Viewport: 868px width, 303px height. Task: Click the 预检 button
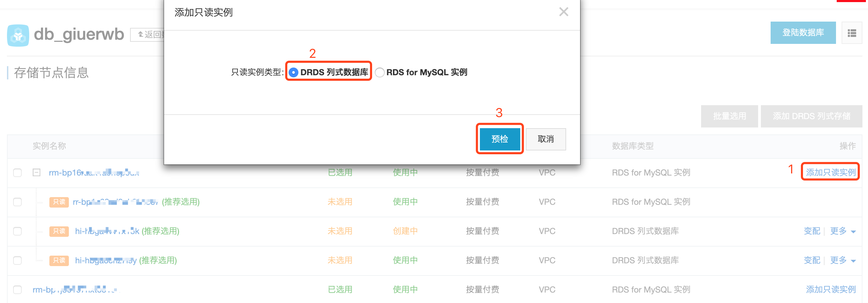click(x=500, y=139)
